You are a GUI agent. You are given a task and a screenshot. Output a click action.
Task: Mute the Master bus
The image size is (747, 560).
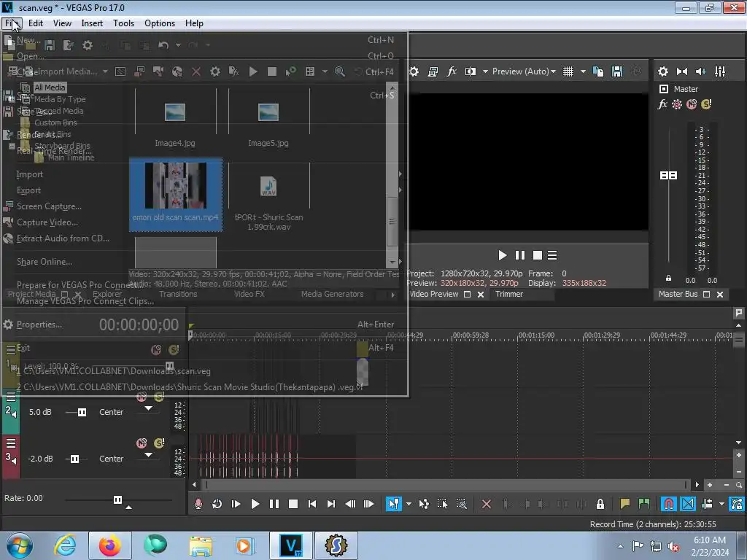point(692,104)
